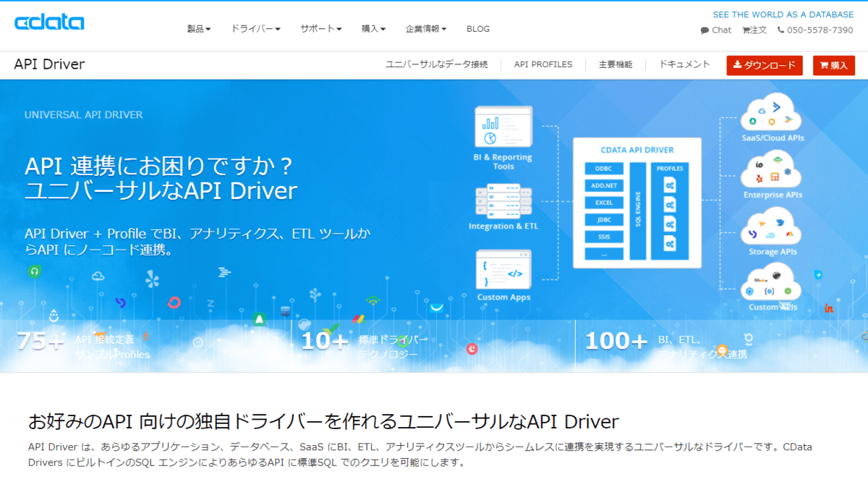Click the 'in' logo icon at banner right

[829, 309]
